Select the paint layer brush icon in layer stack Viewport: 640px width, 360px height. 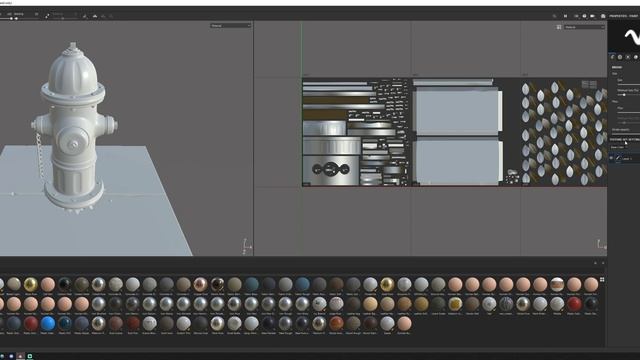618,158
